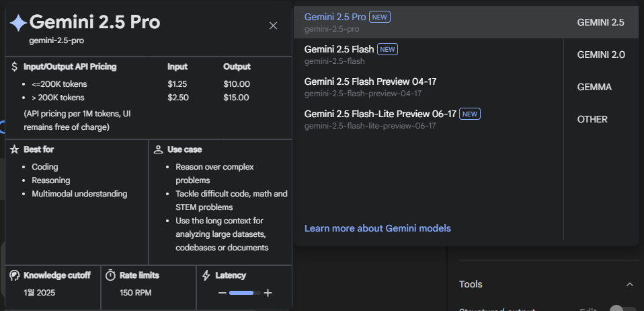
Task: Click the Multimodal understanding bullet
Action: tap(80, 194)
